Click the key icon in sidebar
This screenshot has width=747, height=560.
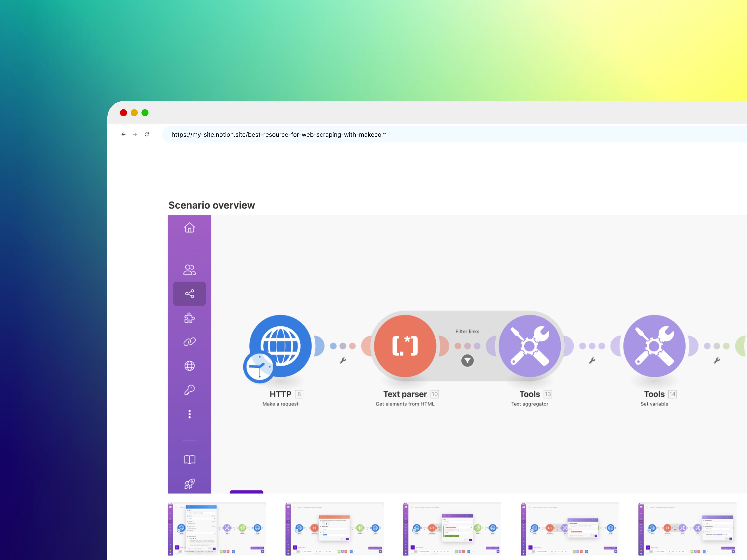pyautogui.click(x=190, y=390)
